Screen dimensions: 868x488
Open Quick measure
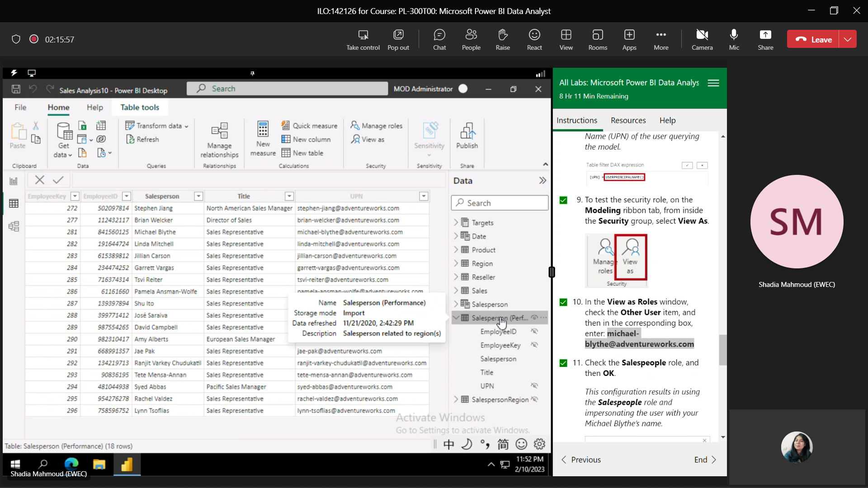pyautogui.click(x=309, y=125)
